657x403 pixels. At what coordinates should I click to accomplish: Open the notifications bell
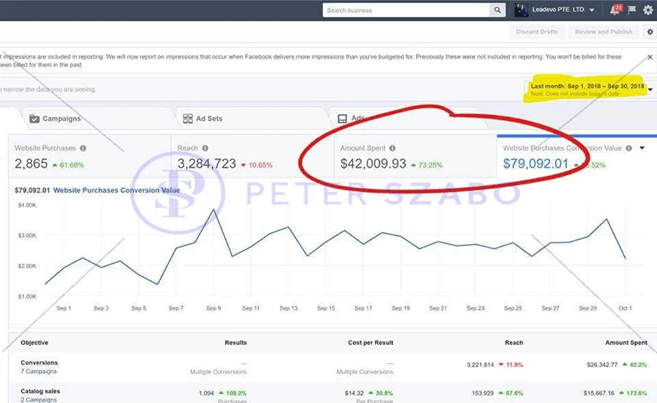tap(614, 10)
